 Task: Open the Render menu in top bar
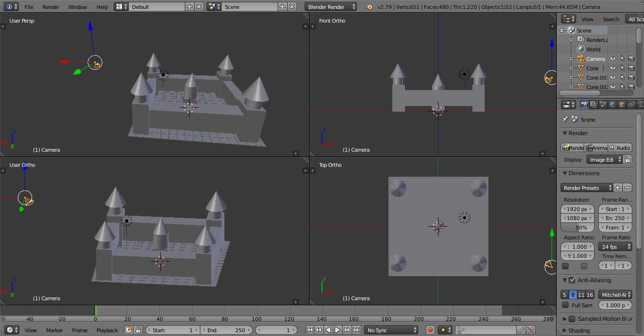(51, 7)
